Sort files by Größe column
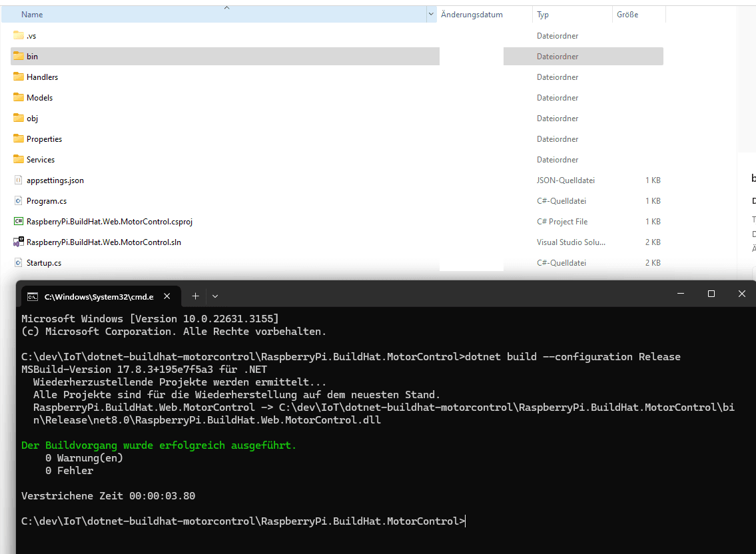The width and height of the screenshot is (756, 554). tap(627, 15)
